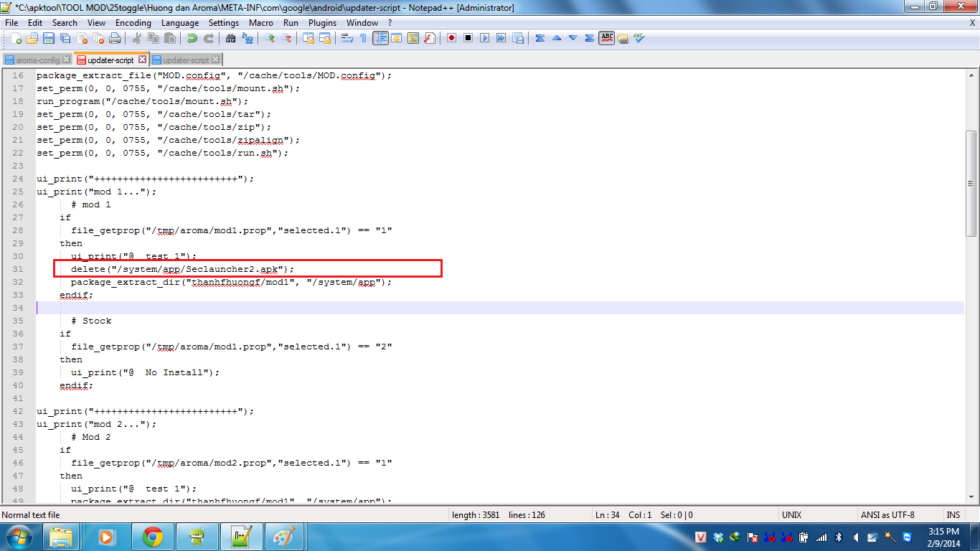Click the Save All toolbar icon
This screenshot has width=980, height=551.
[65, 38]
